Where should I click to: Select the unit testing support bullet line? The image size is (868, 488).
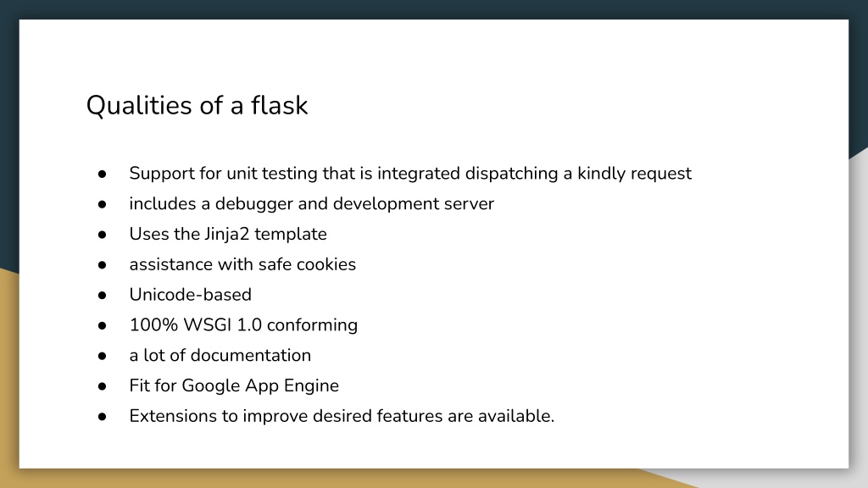410,174
